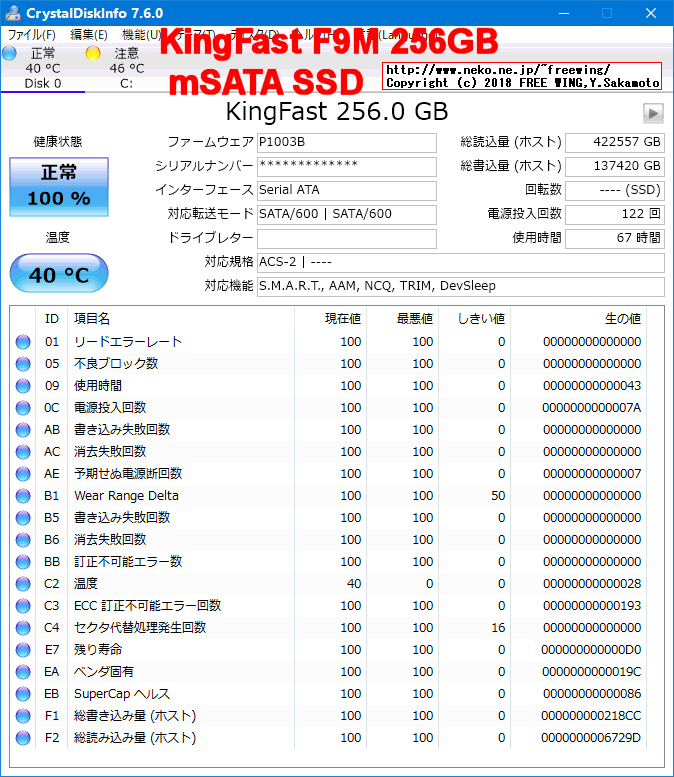This screenshot has height=777, width=674.
Task: Click status icon for row AE
Action: [23, 474]
